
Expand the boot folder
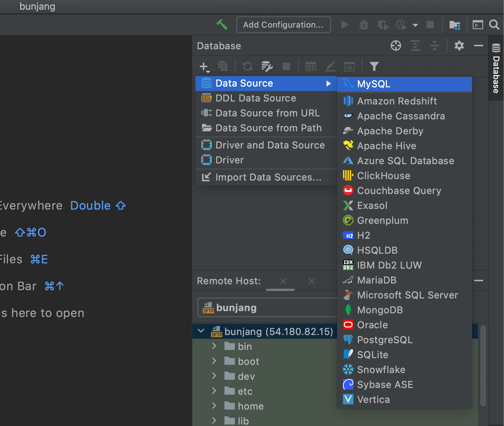214,361
